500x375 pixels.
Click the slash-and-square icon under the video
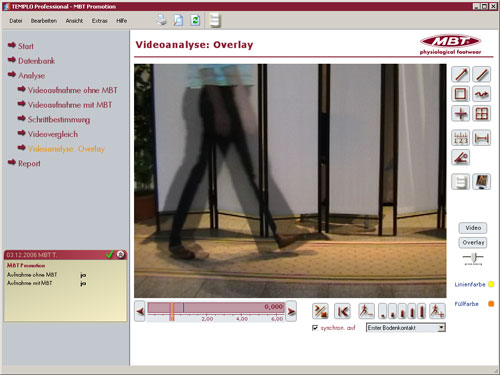pyautogui.click(x=320, y=311)
